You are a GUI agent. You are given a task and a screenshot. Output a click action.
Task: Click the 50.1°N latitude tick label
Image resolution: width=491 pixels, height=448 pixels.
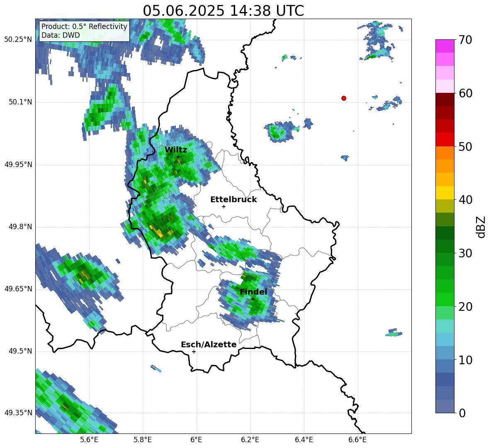click(x=20, y=102)
